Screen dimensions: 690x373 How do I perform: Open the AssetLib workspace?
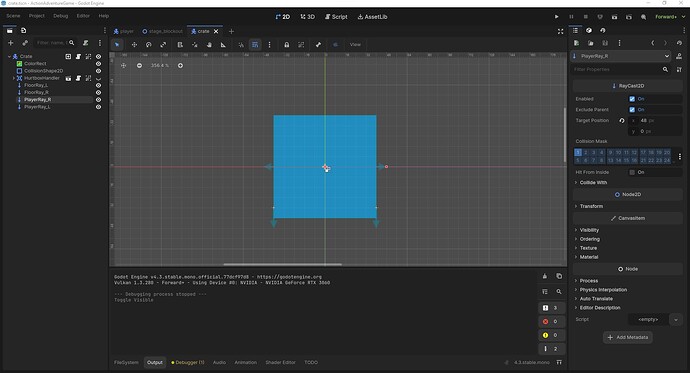[372, 17]
